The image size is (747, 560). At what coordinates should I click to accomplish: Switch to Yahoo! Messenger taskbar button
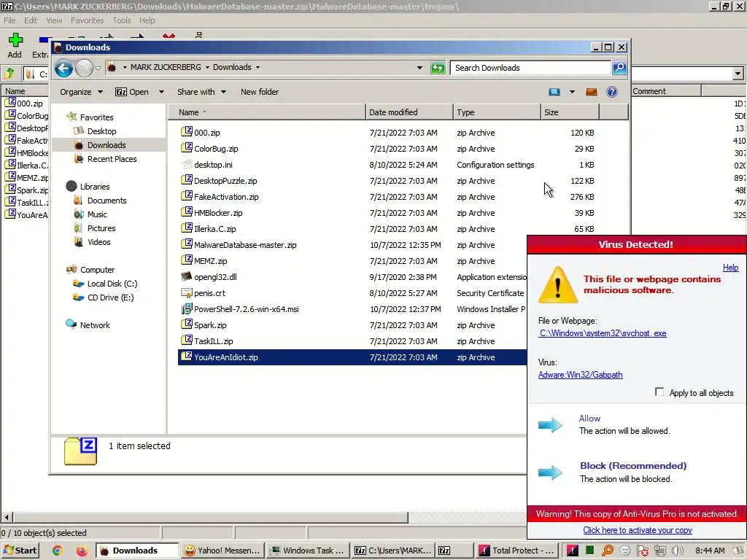222,551
